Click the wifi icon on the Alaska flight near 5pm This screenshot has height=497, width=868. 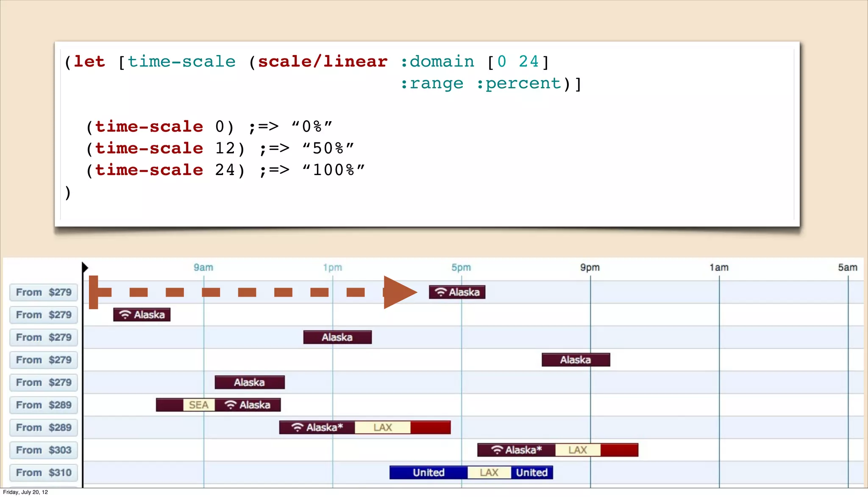pyautogui.click(x=441, y=292)
